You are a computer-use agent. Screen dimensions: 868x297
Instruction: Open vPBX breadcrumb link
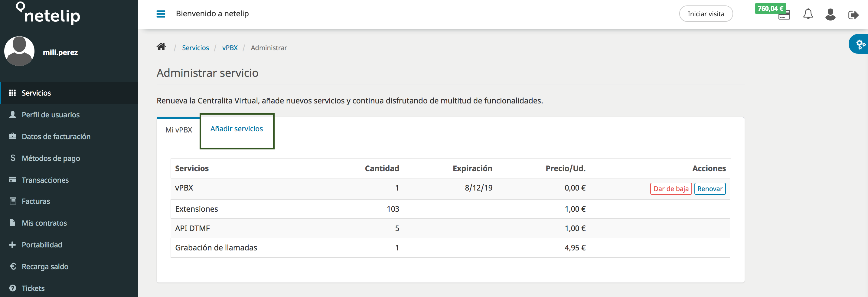coord(230,48)
